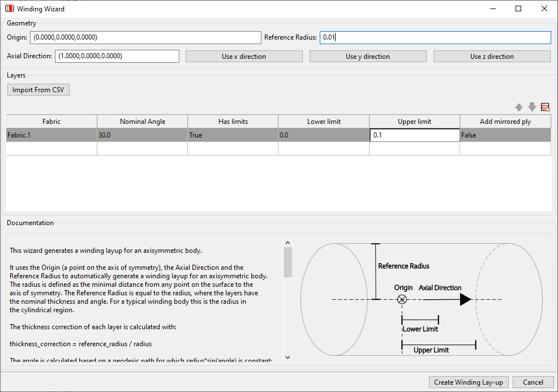
Task: Click Create Winding Lay-up
Action: coord(468,382)
